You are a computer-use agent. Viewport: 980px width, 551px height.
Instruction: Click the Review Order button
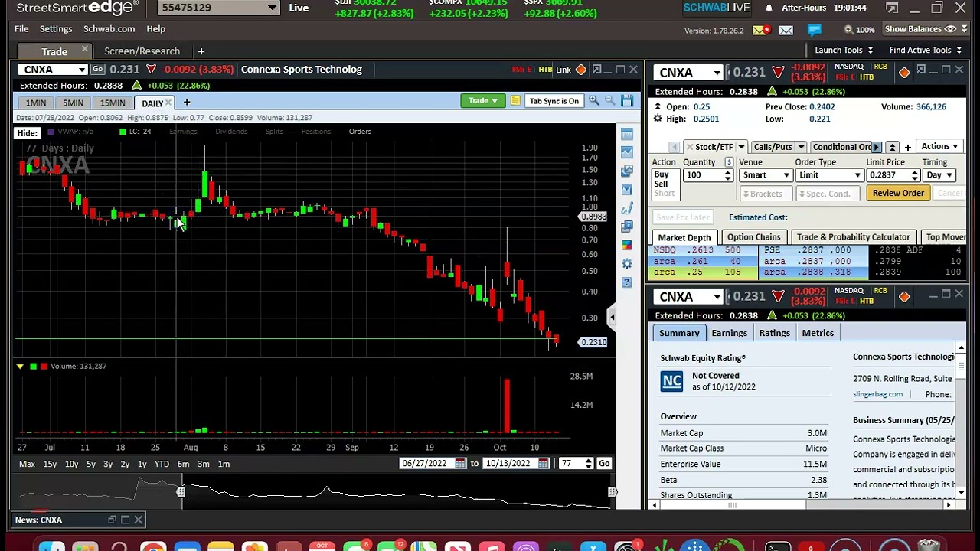pos(898,193)
